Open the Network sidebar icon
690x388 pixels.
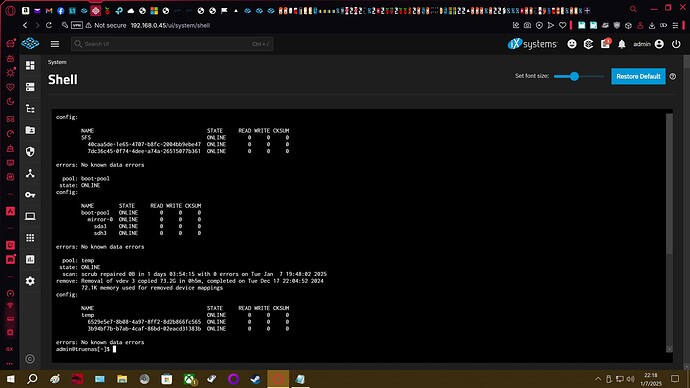pos(30,173)
